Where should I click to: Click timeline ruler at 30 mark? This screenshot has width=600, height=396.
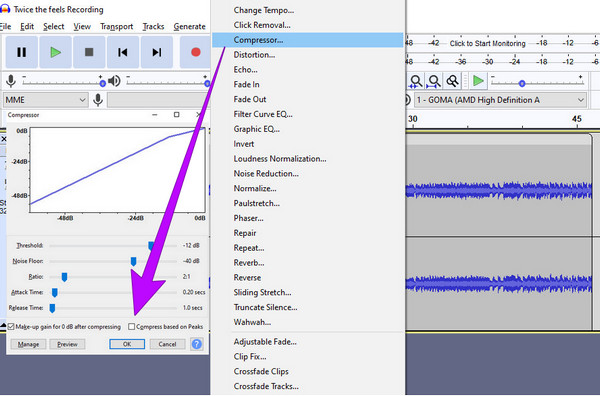pyautogui.click(x=412, y=119)
